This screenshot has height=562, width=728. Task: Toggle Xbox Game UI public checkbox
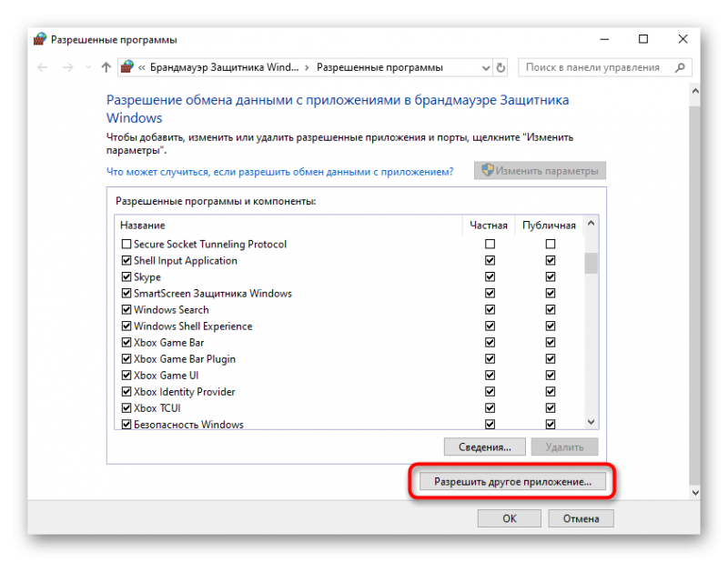point(551,376)
